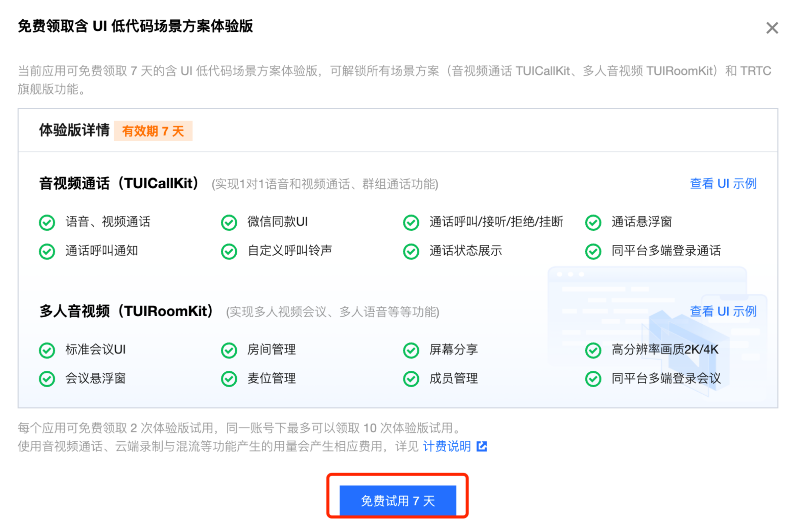Screen dimensions: 796x532
Task: Click the 麦位管理 feature text
Action: pos(271,378)
